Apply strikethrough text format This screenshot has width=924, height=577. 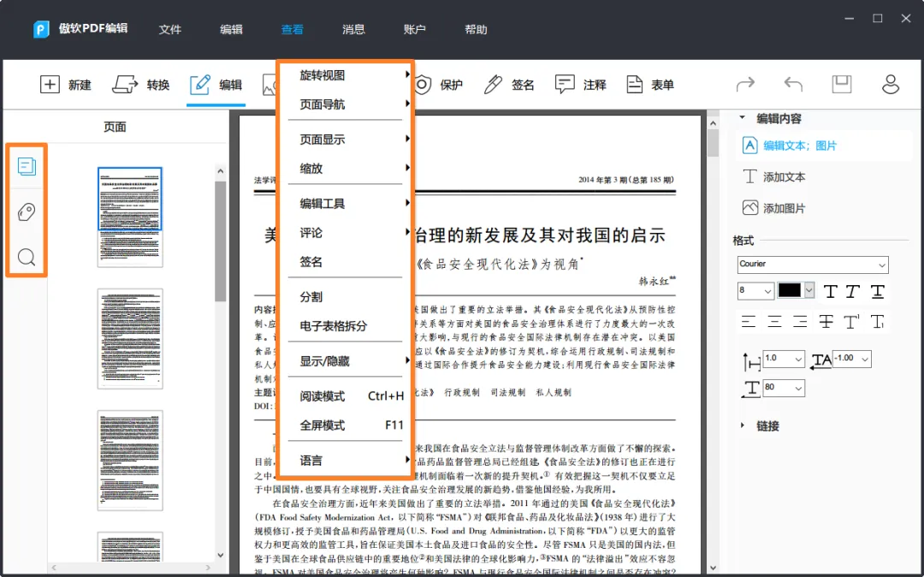point(826,321)
